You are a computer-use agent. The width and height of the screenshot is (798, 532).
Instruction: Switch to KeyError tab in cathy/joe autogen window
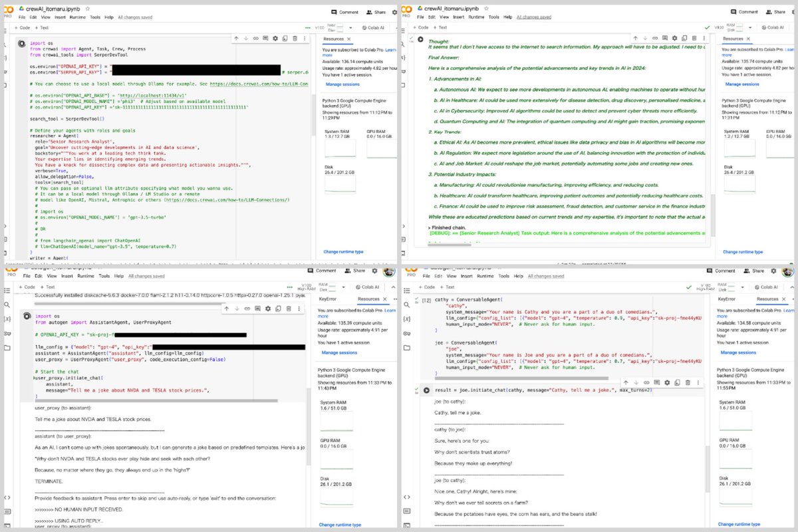(x=727, y=299)
